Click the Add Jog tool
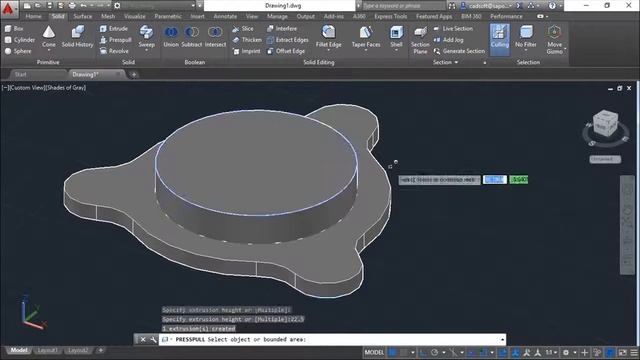The width and height of the screenshot is (640, 360). (x=448, y=40)
